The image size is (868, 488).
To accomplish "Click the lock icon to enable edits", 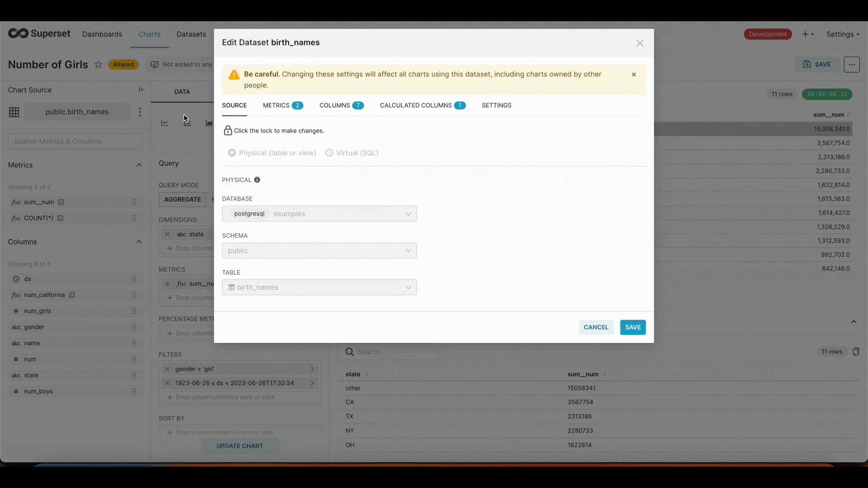I will tap(228, 131).
